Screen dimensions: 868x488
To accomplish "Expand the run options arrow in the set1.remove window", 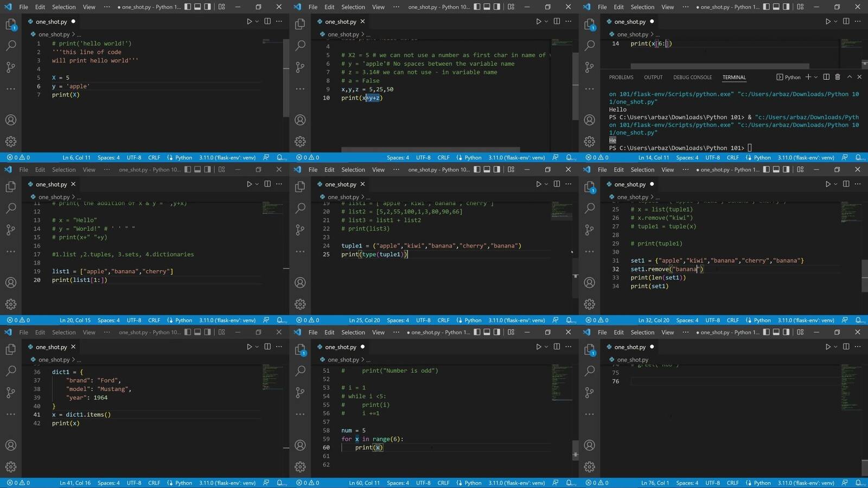I will point(835,184).
